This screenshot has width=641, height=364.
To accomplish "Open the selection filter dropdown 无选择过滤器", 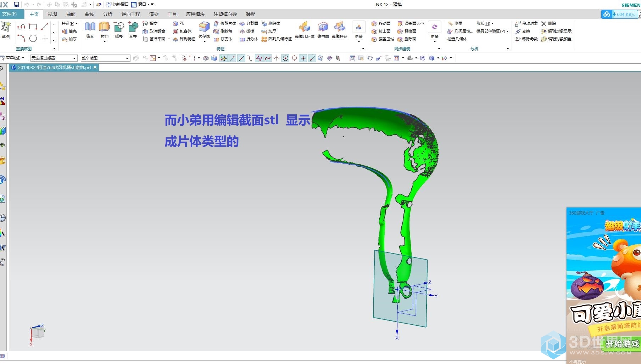I will coord(54,58).
